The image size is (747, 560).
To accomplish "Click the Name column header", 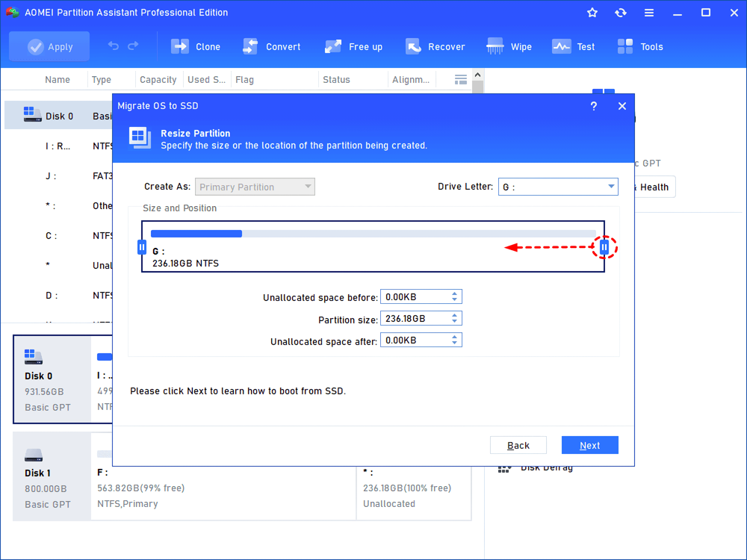I will click(58, 80).
